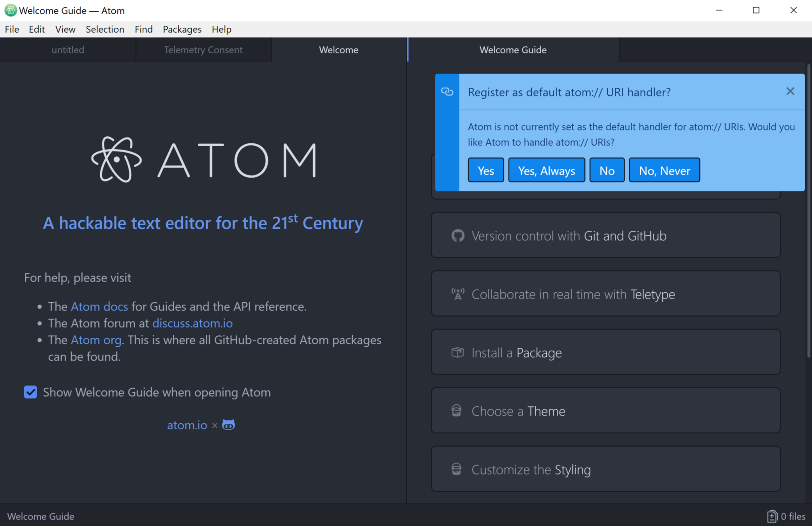
Task: Click the Teletype radio tower icon
Action: pos(458,294)
